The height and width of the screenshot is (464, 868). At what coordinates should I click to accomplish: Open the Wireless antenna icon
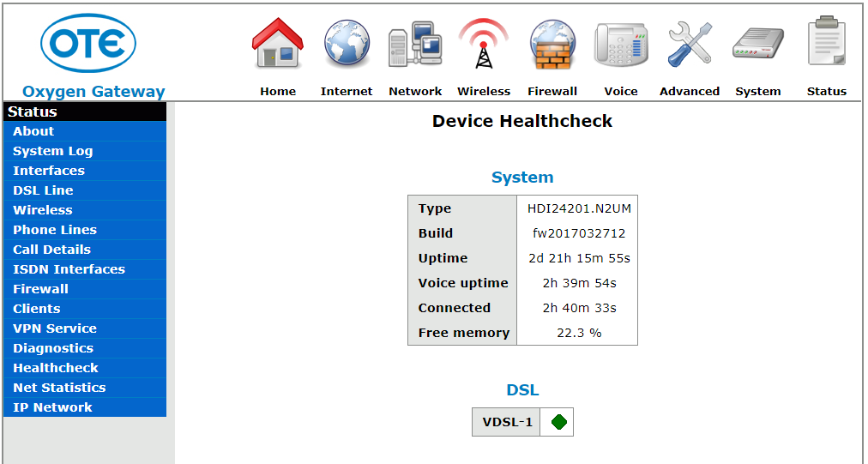[483, 44]
